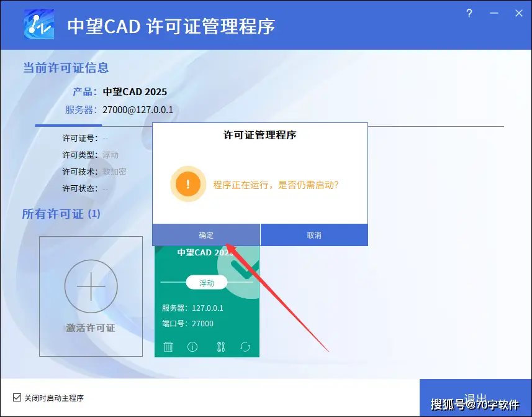Refresh the license via circular arrows icon

245,347
